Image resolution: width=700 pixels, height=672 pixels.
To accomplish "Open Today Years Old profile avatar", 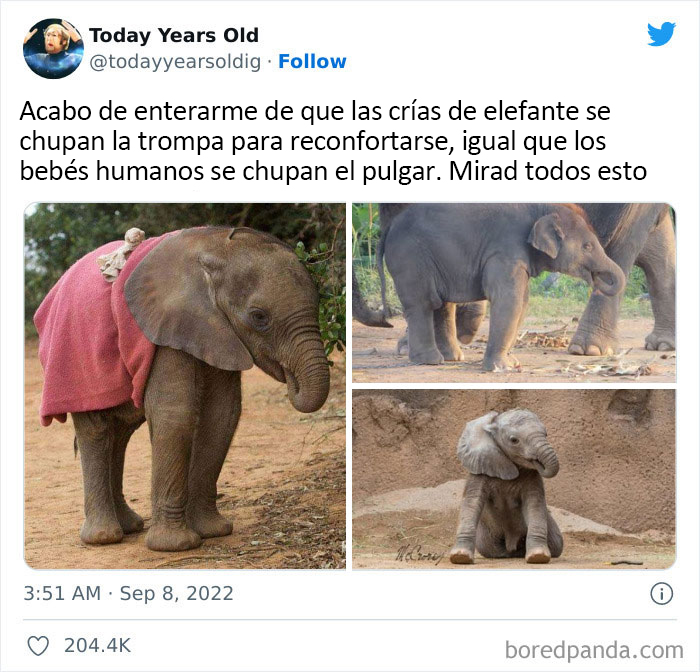I will pyautogui.click(x=53, y=48).
